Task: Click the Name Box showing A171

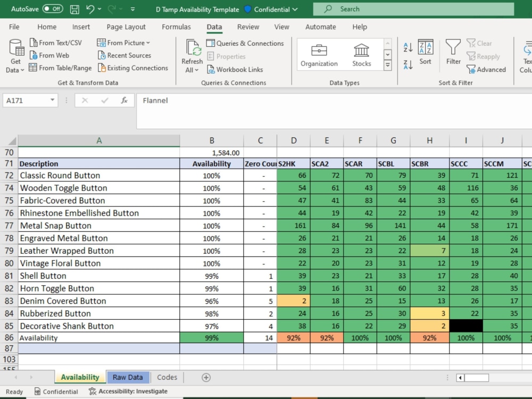Action: [26, 100]
